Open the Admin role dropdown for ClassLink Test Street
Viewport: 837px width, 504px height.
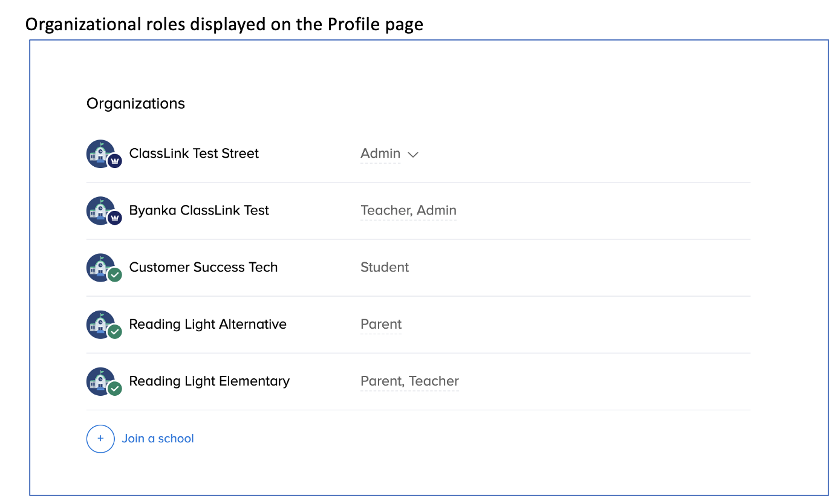pos(380,153)
